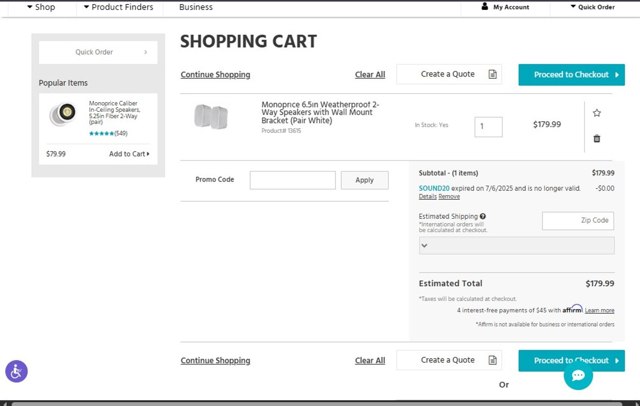Click Product# 13615 text
Viewport: 640px width, 406px height.
click(x=281, y=131)
